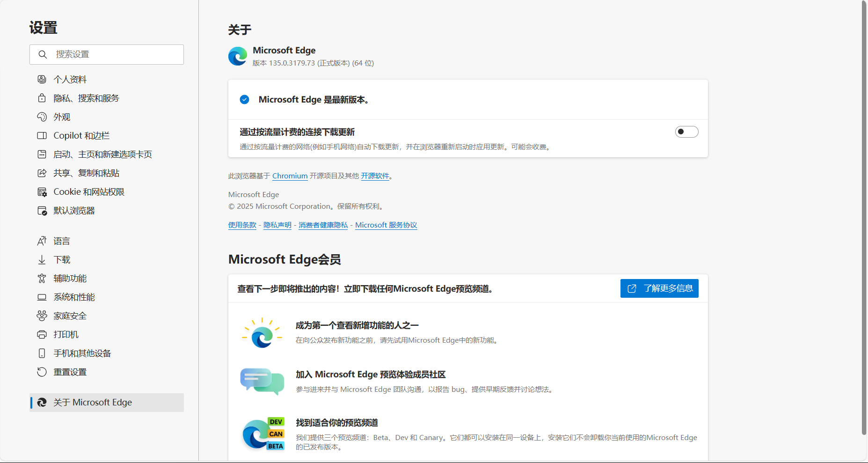Click the reset arrow icon beside 重置设置
868x463 pixels.
(42, 372)
